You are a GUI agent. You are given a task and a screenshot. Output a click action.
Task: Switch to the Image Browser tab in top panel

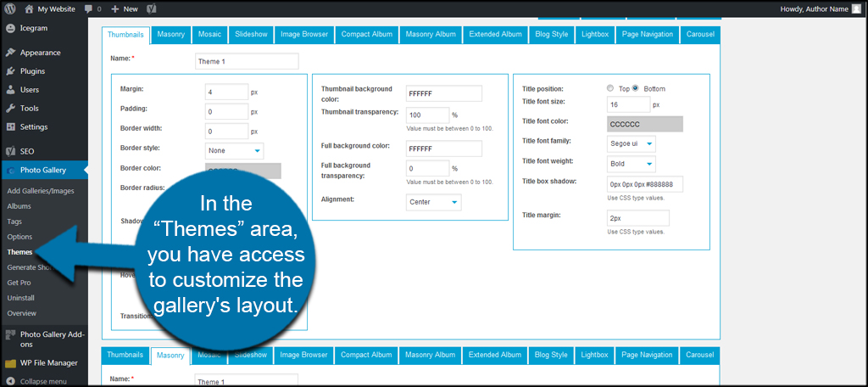(x=304, y=35)
